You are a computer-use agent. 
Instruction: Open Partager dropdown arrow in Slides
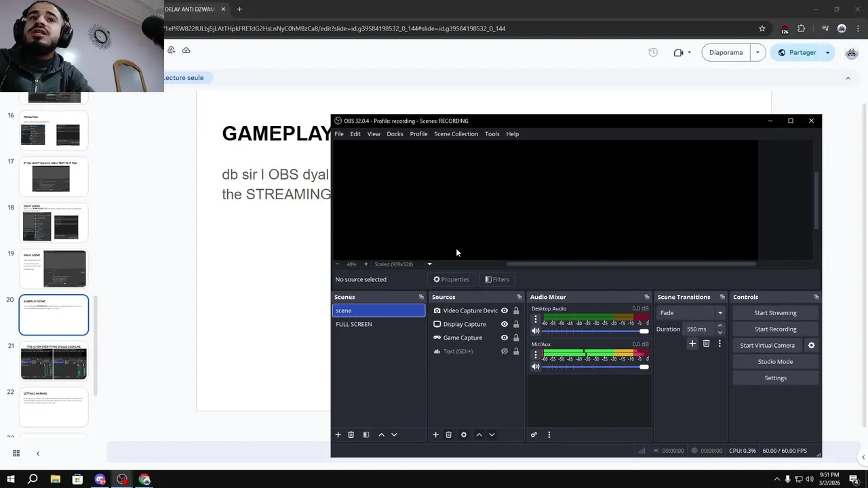[x=827, y=52]
